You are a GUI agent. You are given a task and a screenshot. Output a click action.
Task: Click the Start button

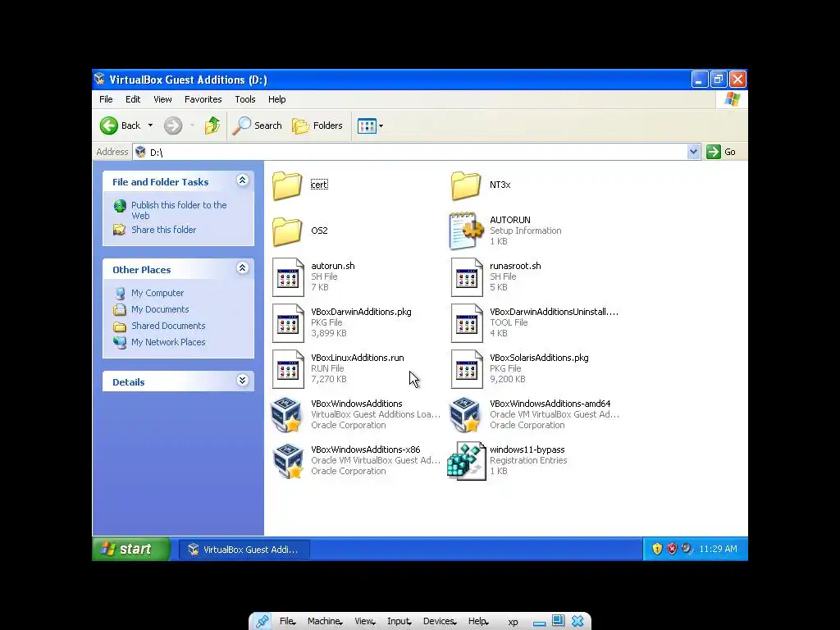131,549
